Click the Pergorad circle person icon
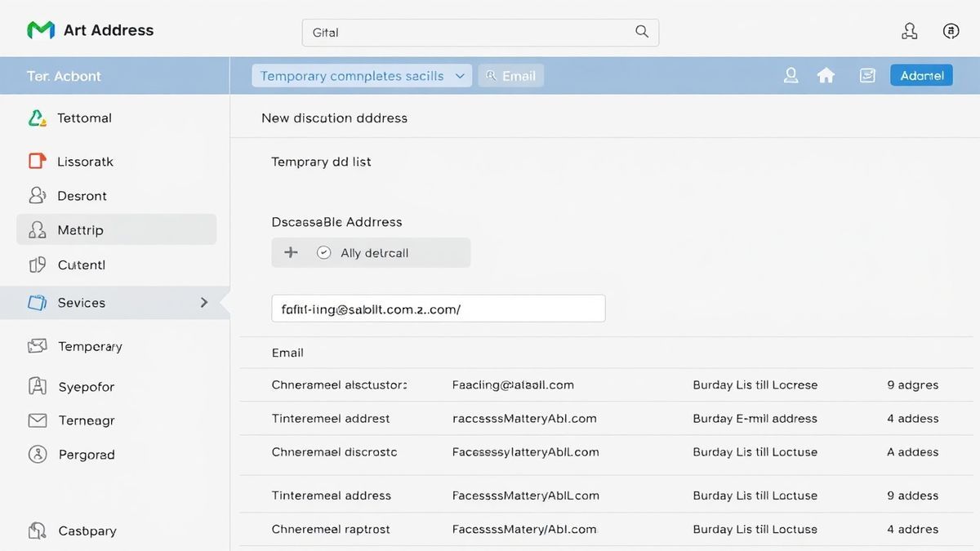980x551 pixels. pos(38,454)
